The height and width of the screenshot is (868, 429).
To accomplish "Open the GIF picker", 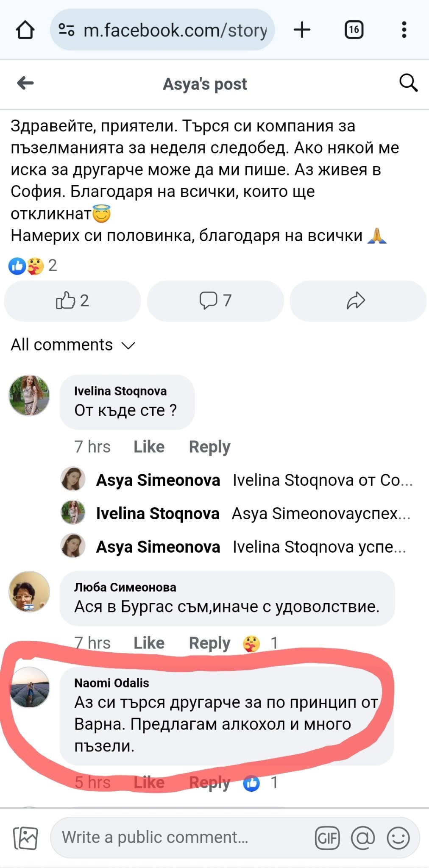I will [x=327, y=838].
